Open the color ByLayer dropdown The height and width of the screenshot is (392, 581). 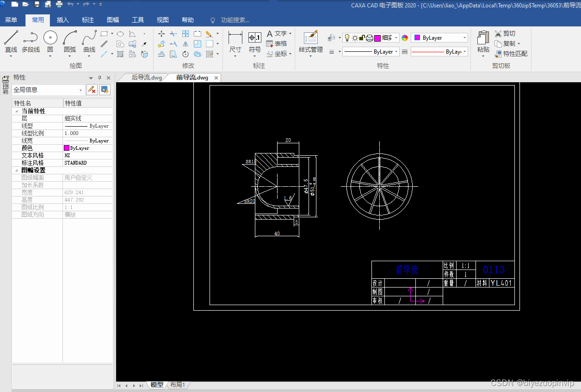tap(439, 38)
